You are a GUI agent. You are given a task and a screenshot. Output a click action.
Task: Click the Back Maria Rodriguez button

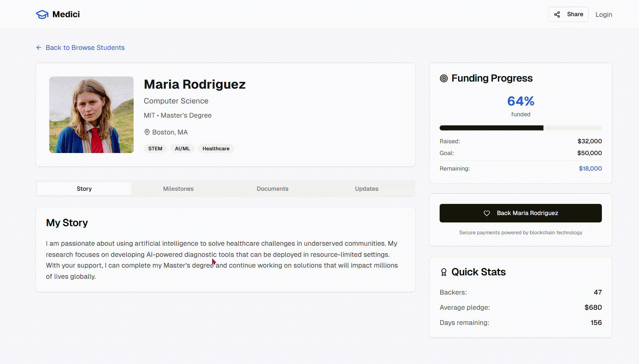point(521,213)
